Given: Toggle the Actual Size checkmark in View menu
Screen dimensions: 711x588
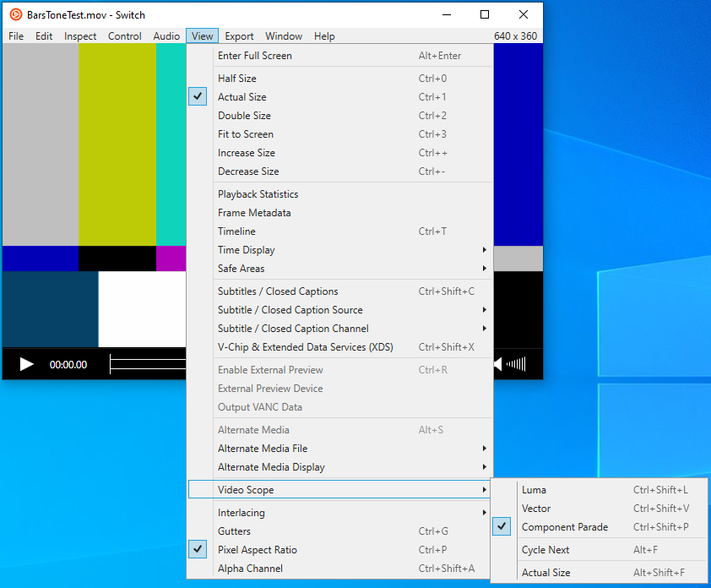Looking at the screenshot, I should click(198, 96).
